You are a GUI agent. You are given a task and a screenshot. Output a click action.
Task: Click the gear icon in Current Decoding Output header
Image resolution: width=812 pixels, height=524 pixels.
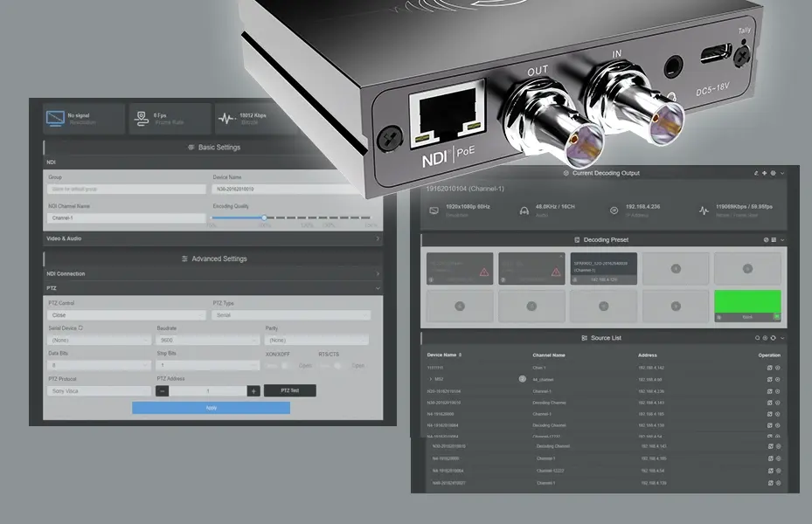[x=774, y=173]
